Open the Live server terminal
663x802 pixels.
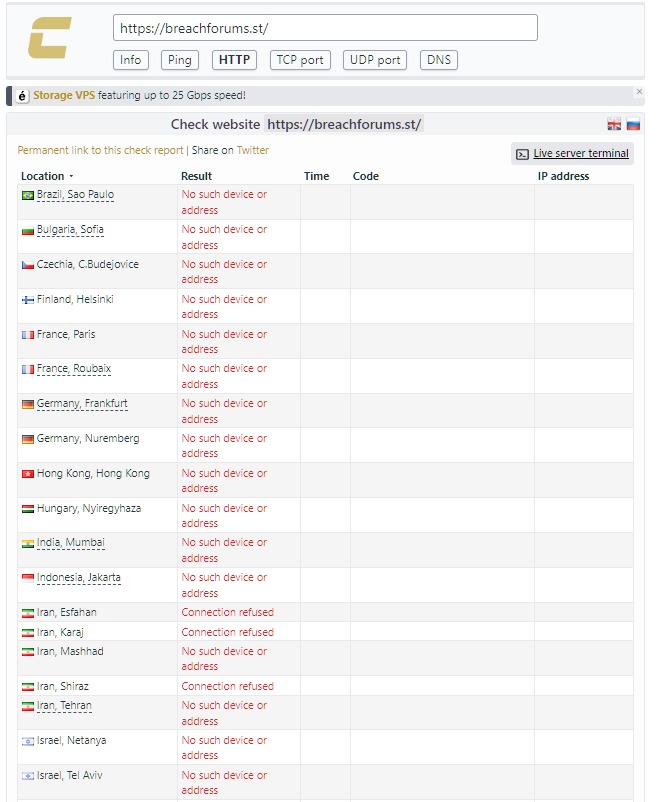tap(572, 154)
